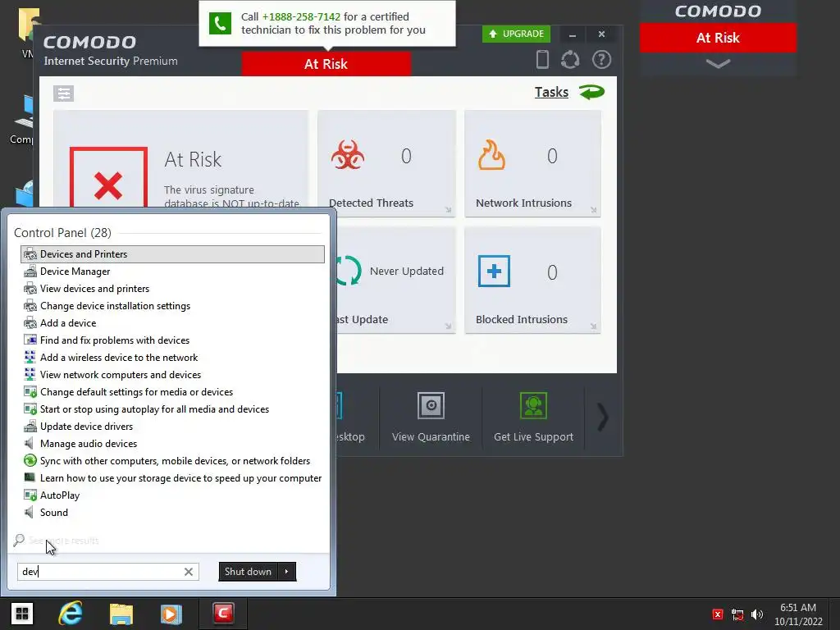Open Devices and Printers

pos(172,254)
